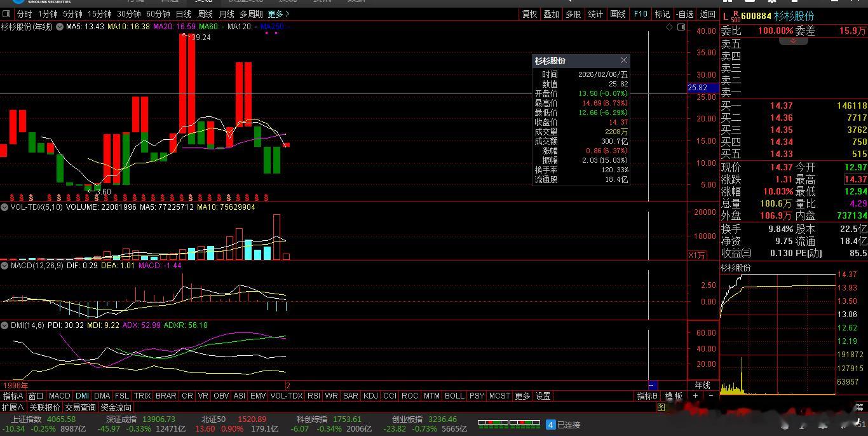The image size is (868, 436).
Task: Click the diamond marker icon atop chart
Action: 669,27
